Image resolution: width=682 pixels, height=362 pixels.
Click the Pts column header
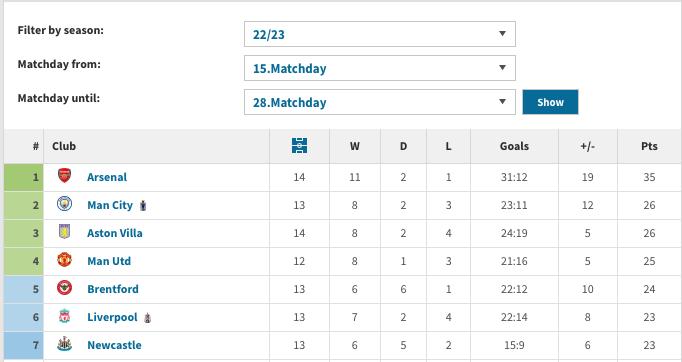pyautogui.click(x=649, y=146)
